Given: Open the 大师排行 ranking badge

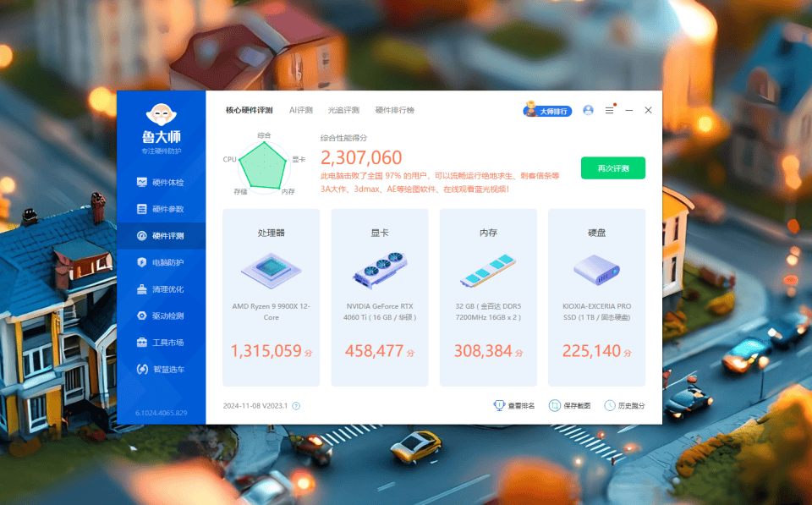Looking at the screenshot, I should click(x=547, y=110).
